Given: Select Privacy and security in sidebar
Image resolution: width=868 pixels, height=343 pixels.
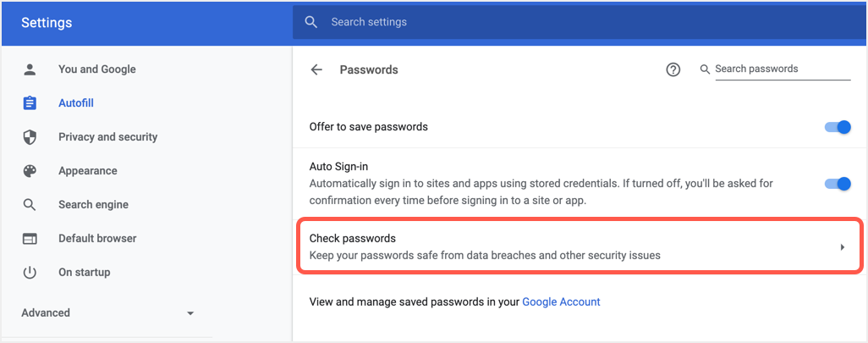Looking at the screenshot, I should [x=107, y=137].
